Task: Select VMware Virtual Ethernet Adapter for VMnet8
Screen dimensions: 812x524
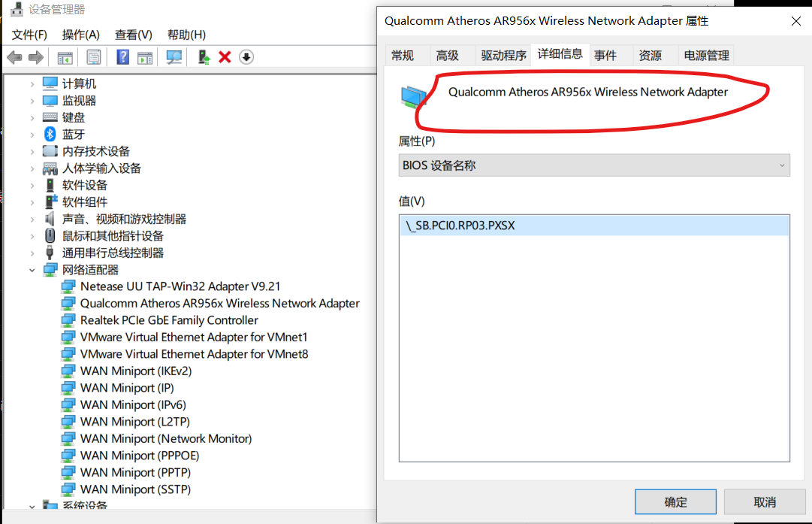Action: tap(195, 354)
